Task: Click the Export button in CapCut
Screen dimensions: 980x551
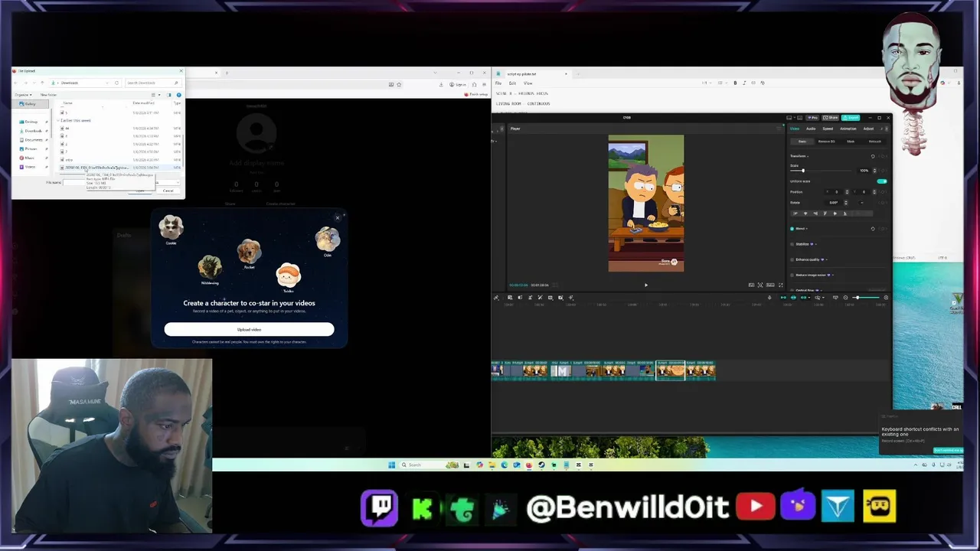Action: tap(851, 118)
